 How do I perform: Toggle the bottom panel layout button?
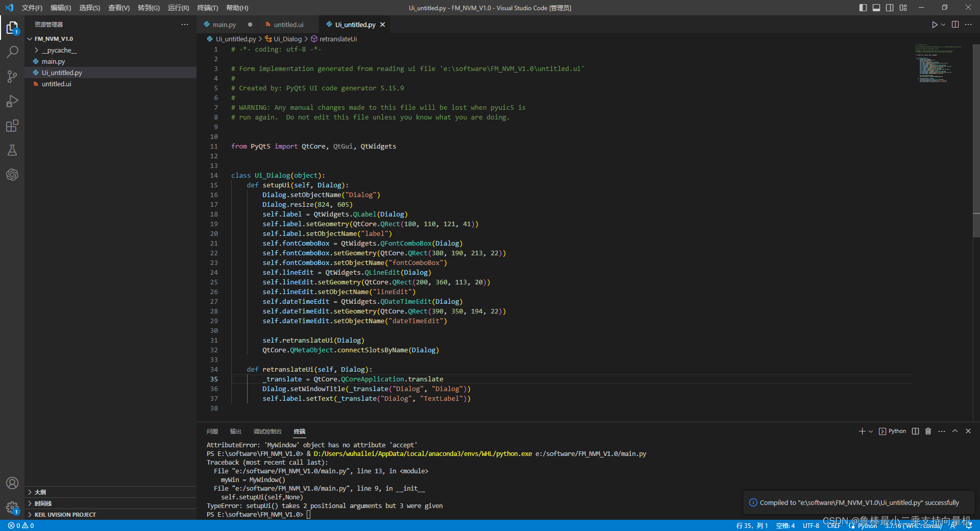tap(876, 8)
